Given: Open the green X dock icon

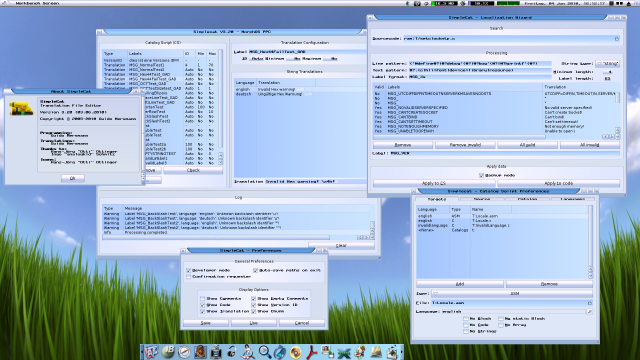Looking at the screenshot, I should point(344,352).
